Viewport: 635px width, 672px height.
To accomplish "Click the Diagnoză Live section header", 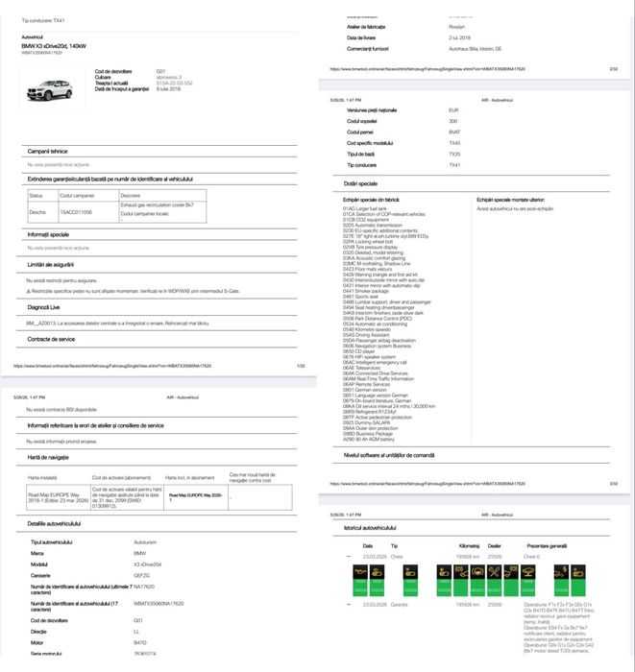I will pyautogui.click(x=43, y=307).
